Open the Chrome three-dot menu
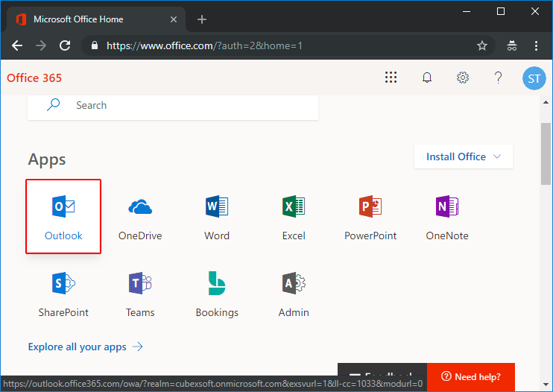 pos(536,45)
